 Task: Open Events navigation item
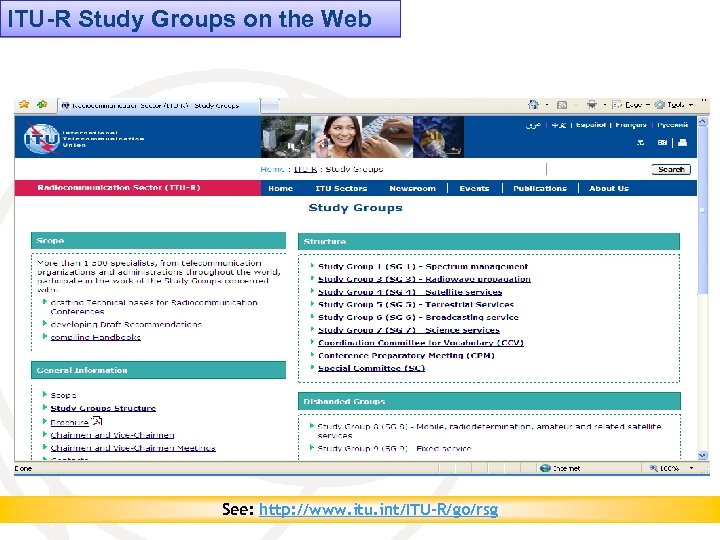(474, 188)
